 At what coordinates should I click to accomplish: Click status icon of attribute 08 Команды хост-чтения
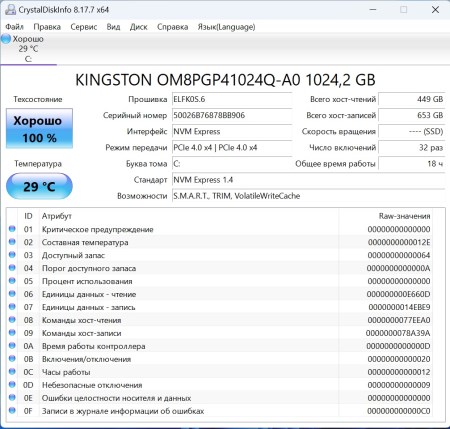[12, 320]
